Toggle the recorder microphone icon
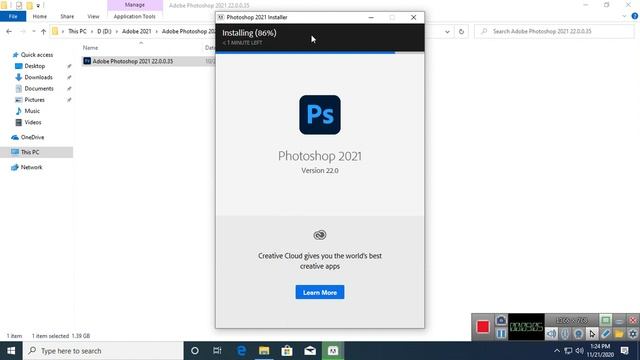640x360 pixels. coord(565,333)
